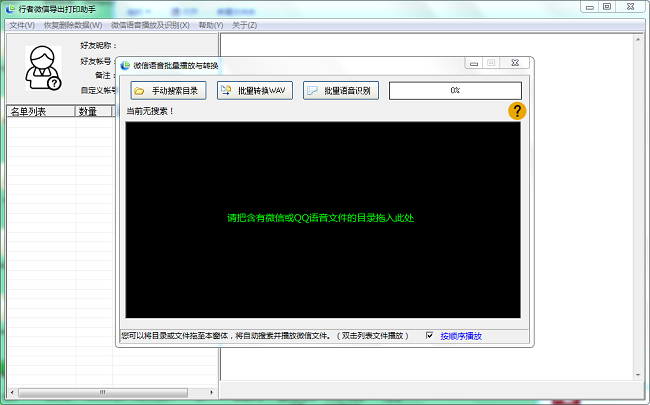650x405 pixels.
Task: Click the yellow question mark help icon
Action: click(x=517, y=111)
